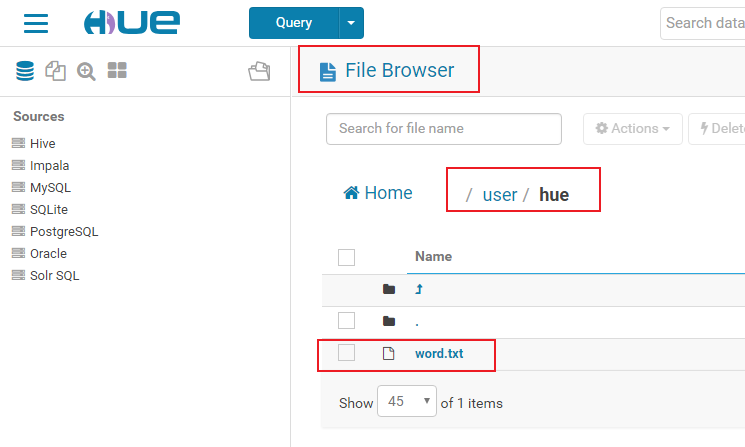745x447 pixels.
Task: Click the 'of 1 items' text
Action: pyautogui.click(x=471, y=403)
